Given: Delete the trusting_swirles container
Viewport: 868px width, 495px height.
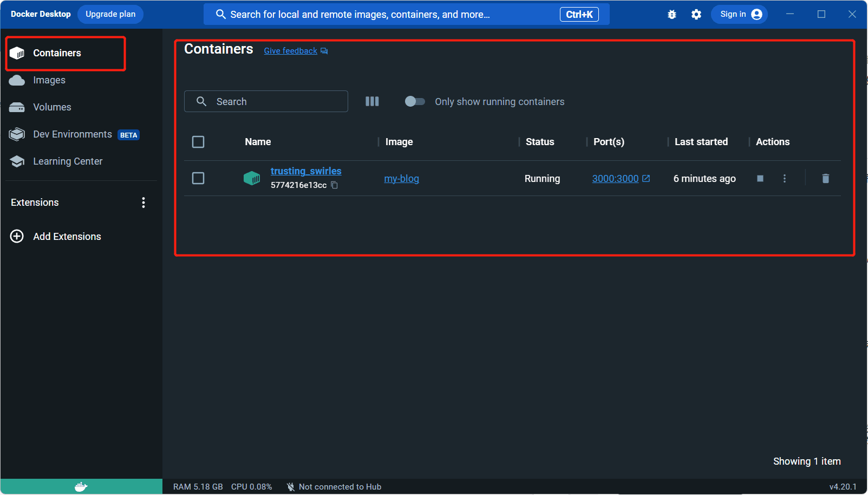Looking at the screenshot, I should [826, 178].
